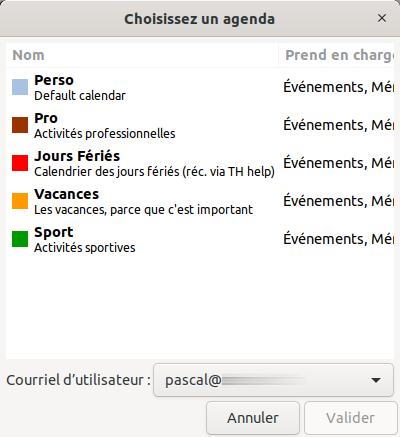Click the red Jours Fériés color swatch
Image resolution: width=400 pixels, height=437 pixels.
[x=20, y=163]
